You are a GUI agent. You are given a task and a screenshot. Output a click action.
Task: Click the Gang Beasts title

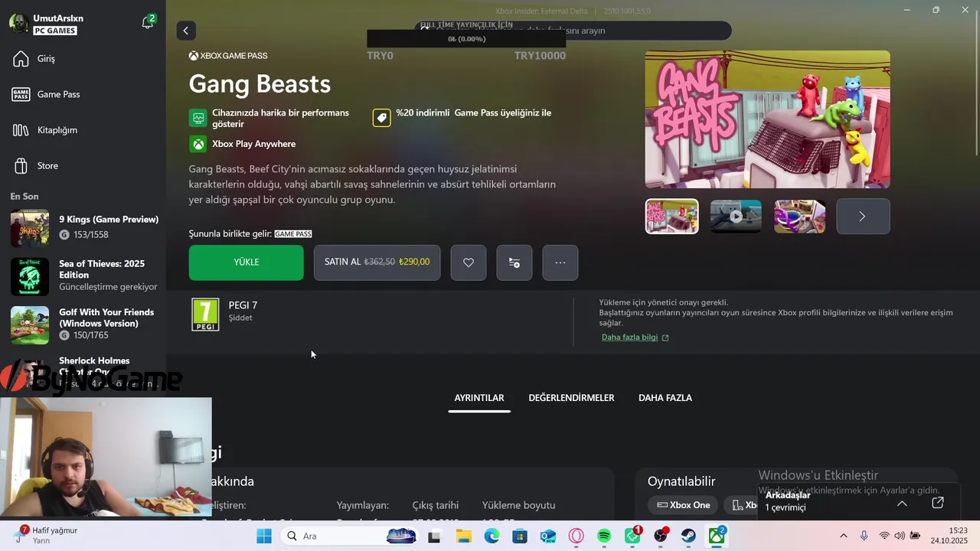pos(260,83)
